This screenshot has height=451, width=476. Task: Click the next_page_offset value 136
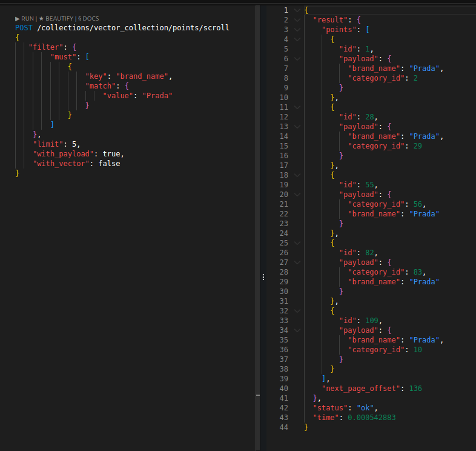pos(415,389)
